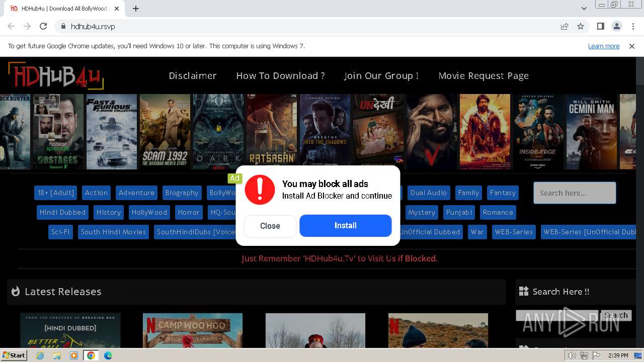Select the Romance category tag
The height and width of the screenshot is (362, 644).
498,212
